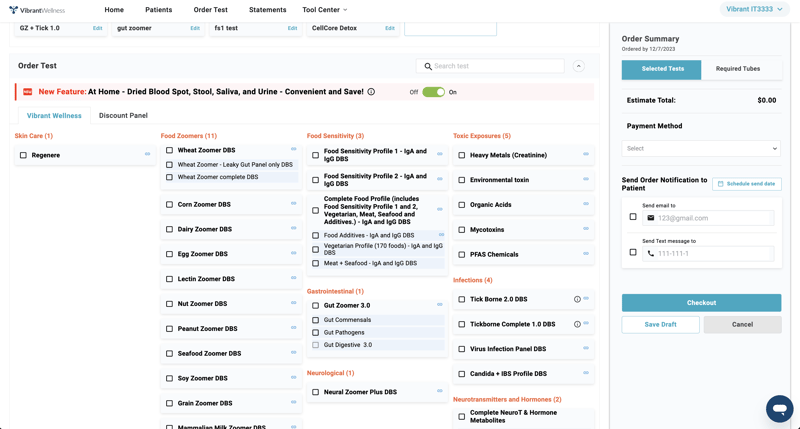Select the Vibrant Wellness tab
The width and height of the screenshot is (800, 429).
[54, 116]
